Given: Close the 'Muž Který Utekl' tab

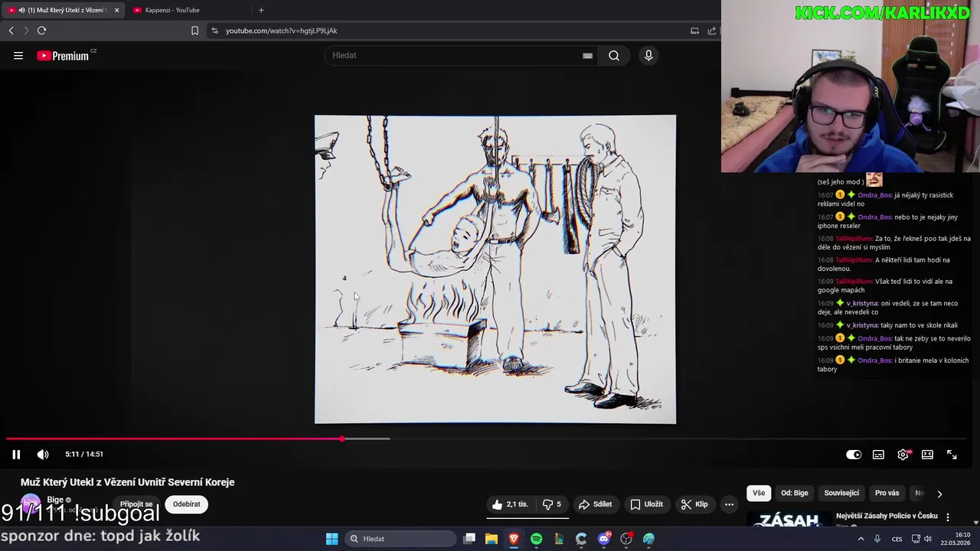Looking at the screenshot, I should click(x=116, y=10).
